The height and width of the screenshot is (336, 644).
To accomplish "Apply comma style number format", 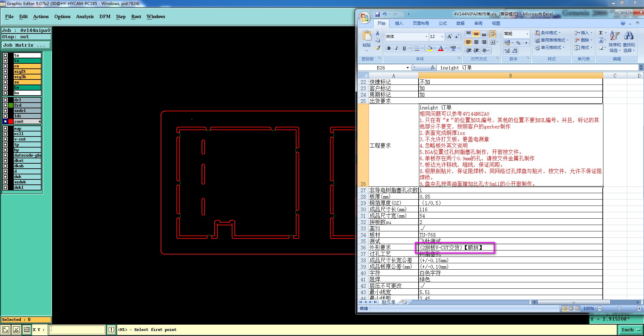I will [x=526, y=43].
